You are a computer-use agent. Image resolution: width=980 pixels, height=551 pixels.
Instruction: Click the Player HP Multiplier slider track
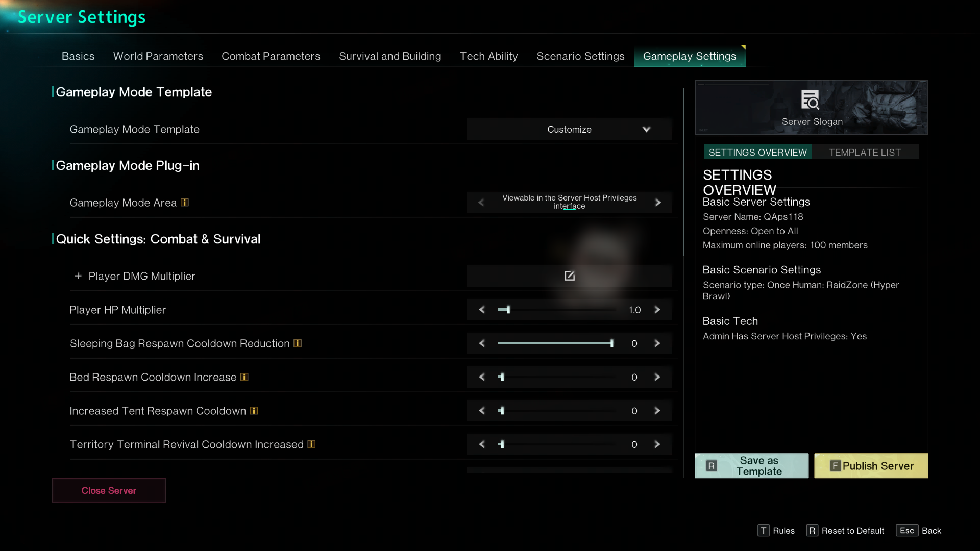[556, 310]
